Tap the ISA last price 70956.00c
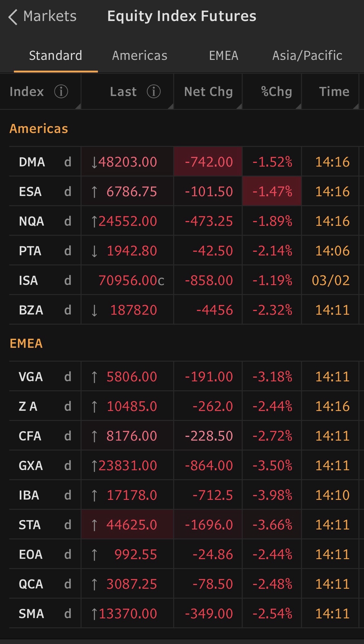 pyautogui.click(x=131, y=280)
